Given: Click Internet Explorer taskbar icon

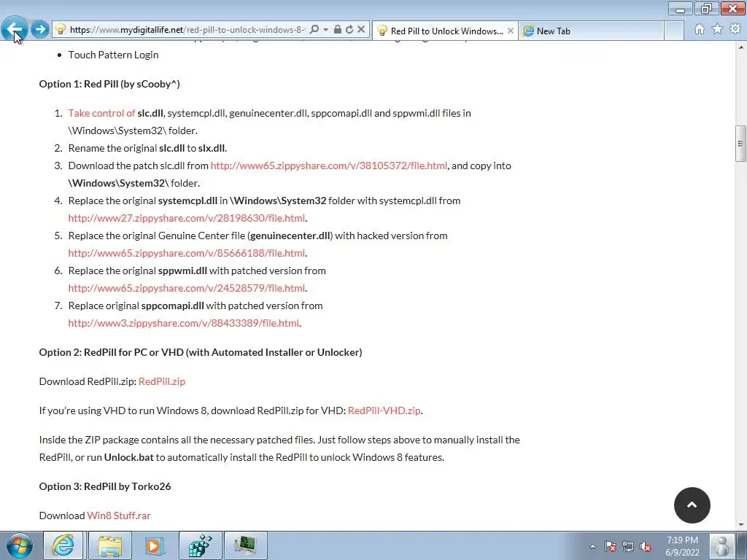Looking at the screenshot, I should tap(63, 545).
